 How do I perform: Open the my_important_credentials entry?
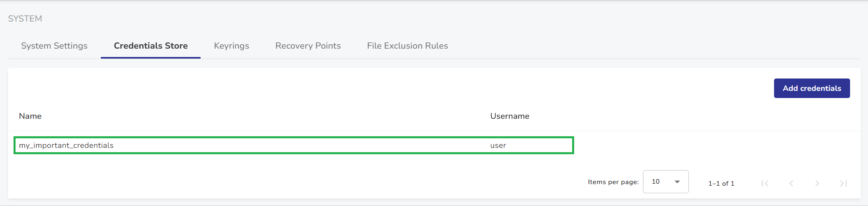point(66,145)
